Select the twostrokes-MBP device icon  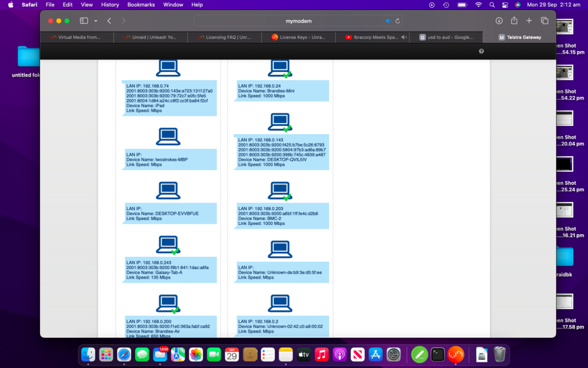[168, 137]
